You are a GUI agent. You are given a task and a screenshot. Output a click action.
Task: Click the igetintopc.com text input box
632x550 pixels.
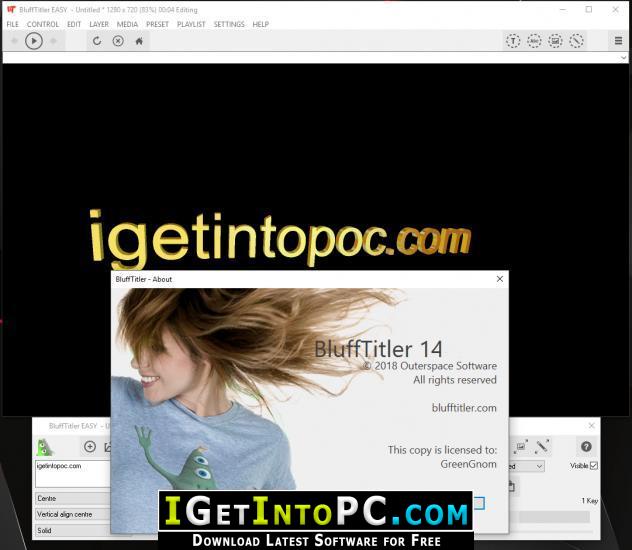(70, 473)
